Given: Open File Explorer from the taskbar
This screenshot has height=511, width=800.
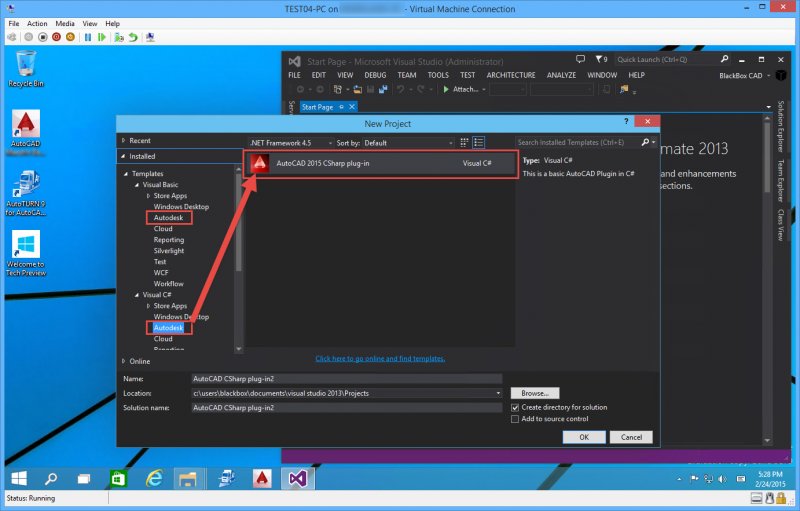Looking at the screenshot, I should 188,478.
